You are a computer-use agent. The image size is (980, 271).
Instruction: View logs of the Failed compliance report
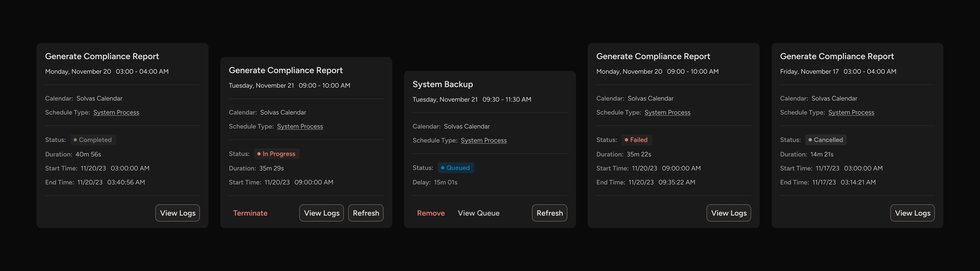pos(729,213)
